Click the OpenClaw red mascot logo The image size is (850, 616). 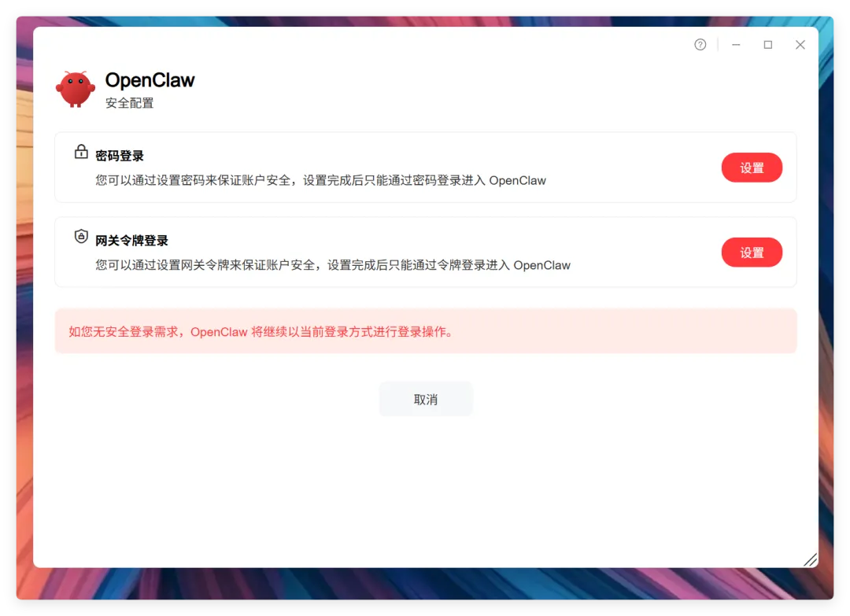(x=76, y=89)
